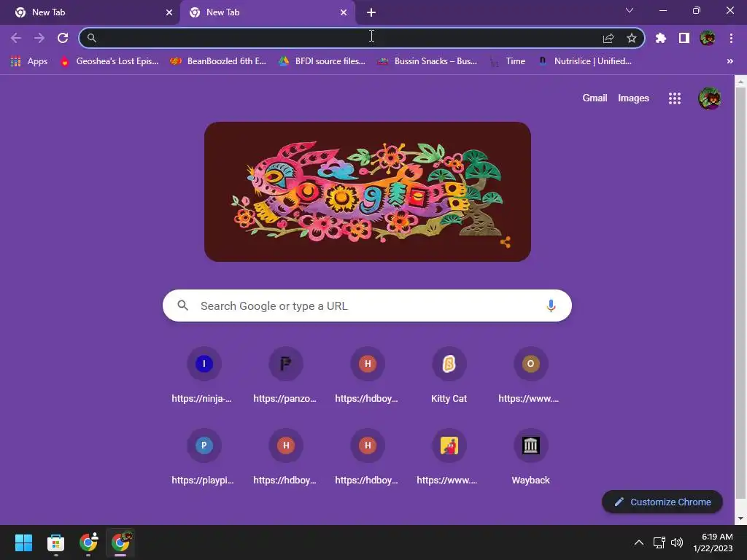Open the Gmail link
The width and height of the screenshot is (747, 560).
pos(595,98)
